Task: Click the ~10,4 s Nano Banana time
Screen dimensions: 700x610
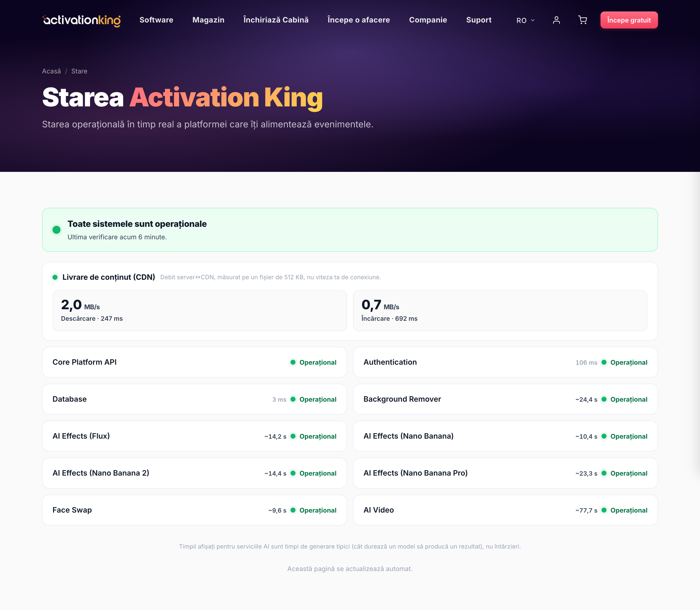Action: click(586, 436)
